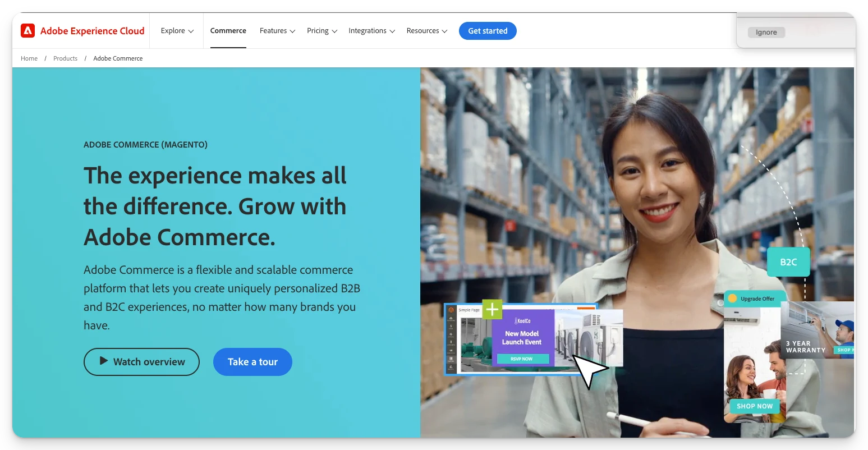The image size is (868, 450).
Task: Click the large white cursor arrow graphic
Action: point(590,370)
